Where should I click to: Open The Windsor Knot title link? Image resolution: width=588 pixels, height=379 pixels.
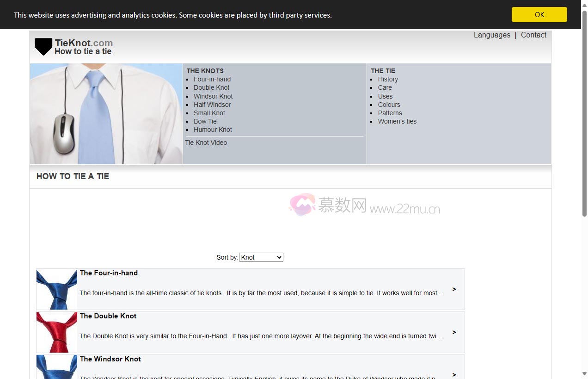pos(110,359)
